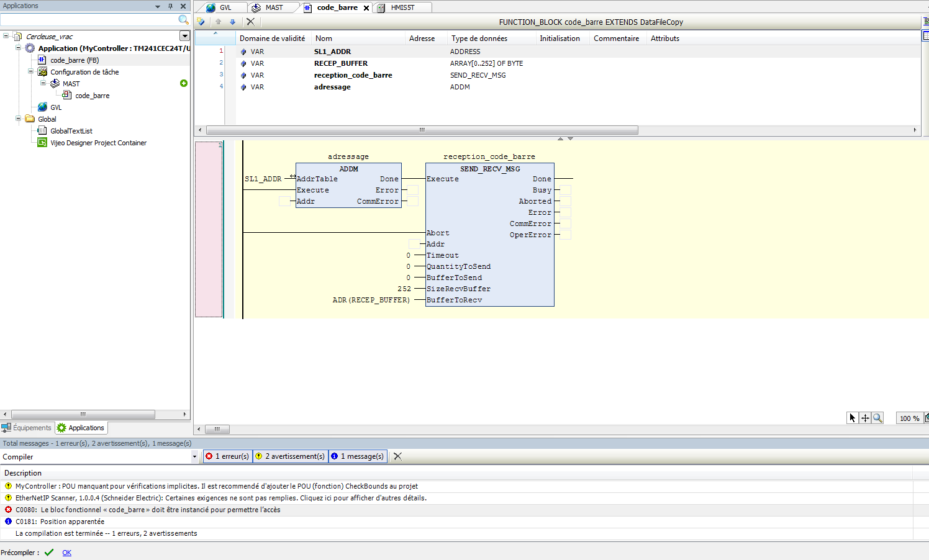Click the delete X icon in declaration toolbar
Viewport: 929px width, 560px height.
point(250,22)
